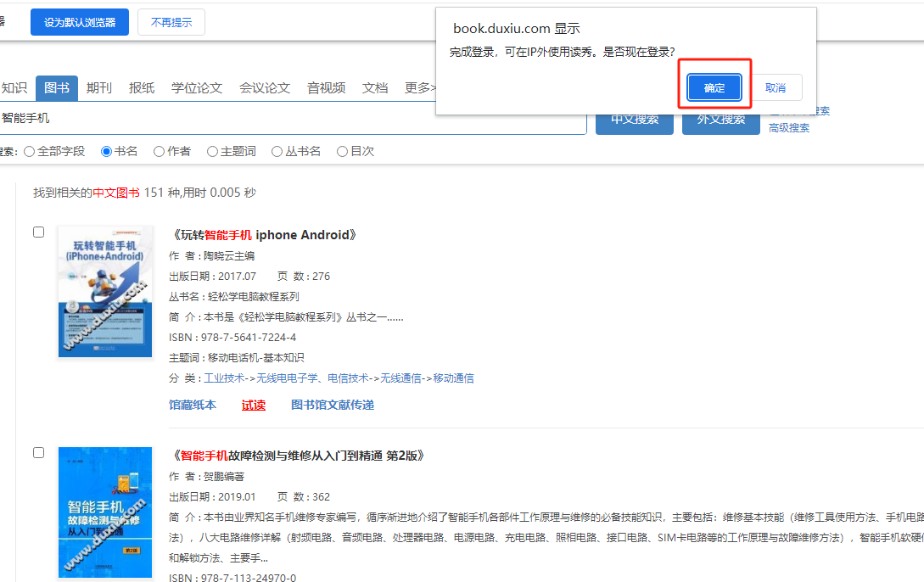
Task: Switch to the 期刊 tab
Action: (x=99, y=87)
